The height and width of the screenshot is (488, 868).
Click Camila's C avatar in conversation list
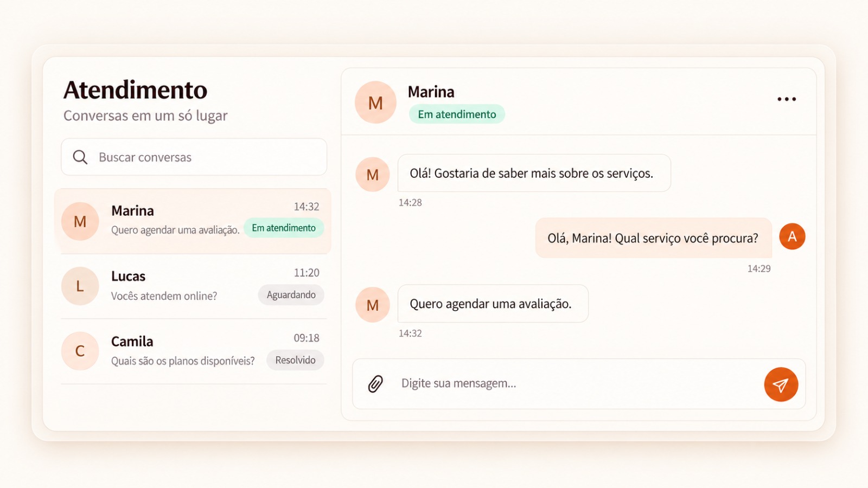click(x=80, y=351)
